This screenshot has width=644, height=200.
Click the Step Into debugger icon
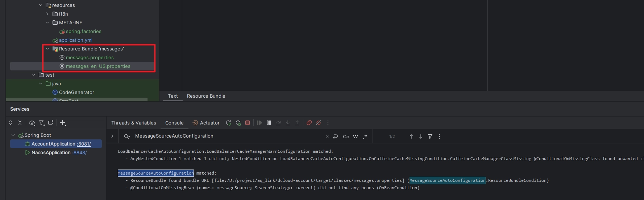[288, 123]
